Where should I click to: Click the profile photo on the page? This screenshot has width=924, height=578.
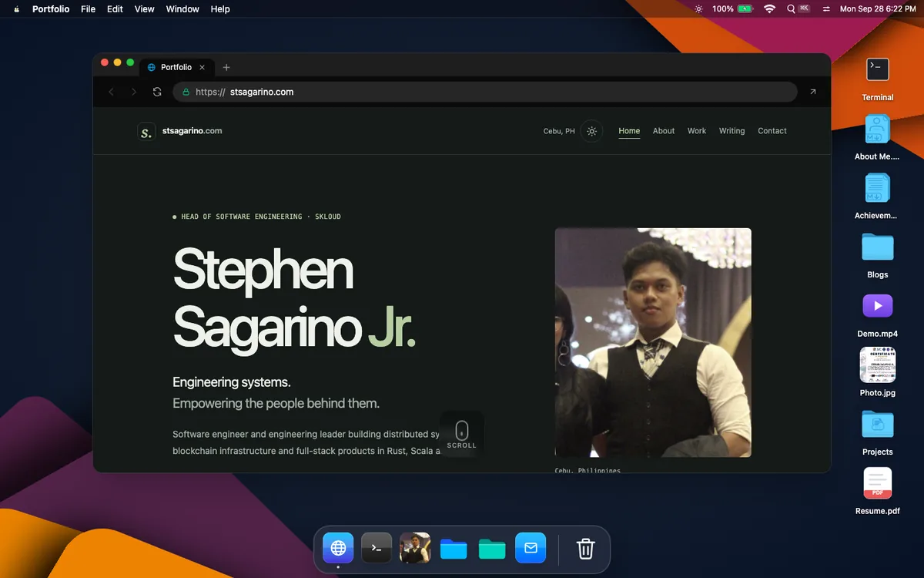653,342
